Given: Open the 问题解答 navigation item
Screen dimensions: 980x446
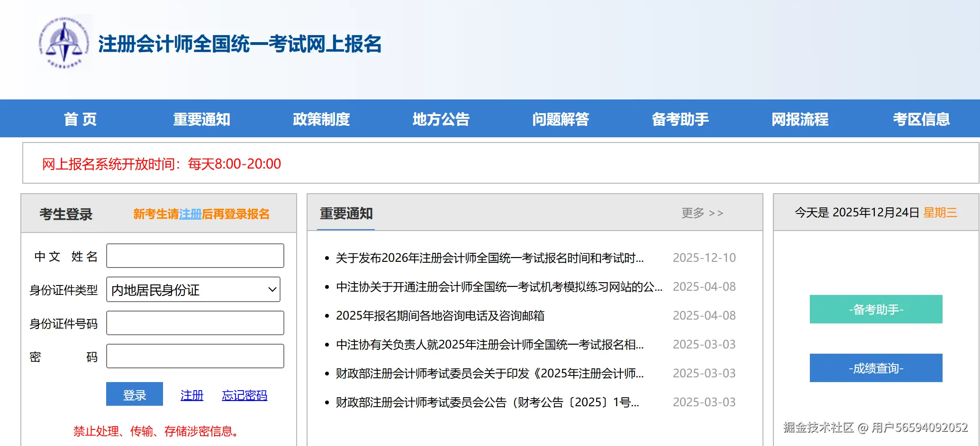Looking at the screenshot, I should pyautogui.click(x=561, y=119).
